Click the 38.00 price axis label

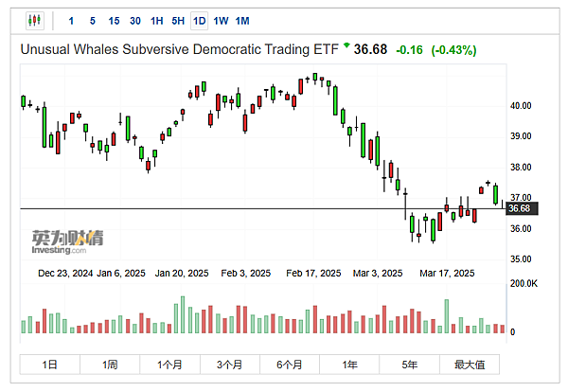(521, 167)
